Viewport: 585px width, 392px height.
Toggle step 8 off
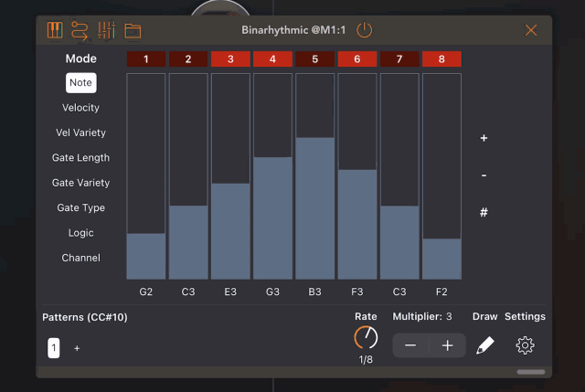[441, 58]
